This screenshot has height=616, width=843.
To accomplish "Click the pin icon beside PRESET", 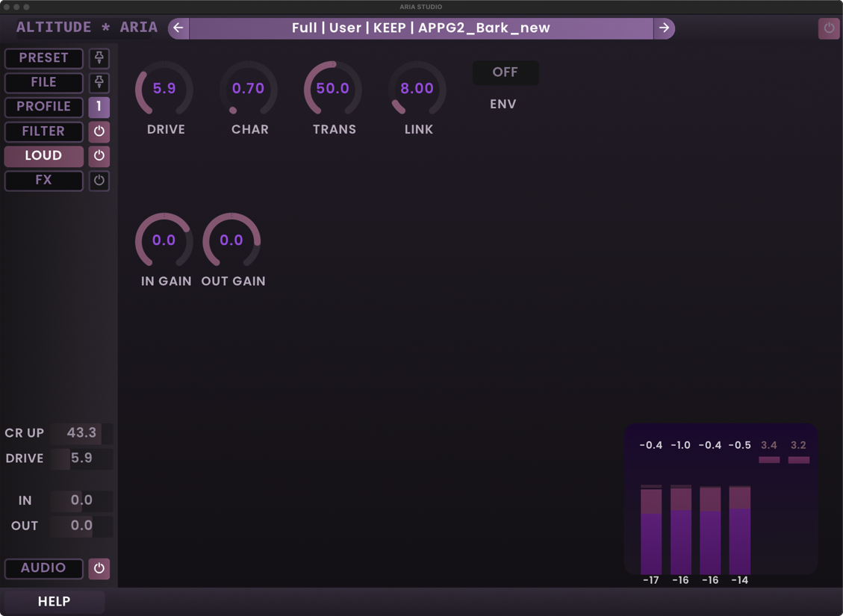I will [99, 58].
